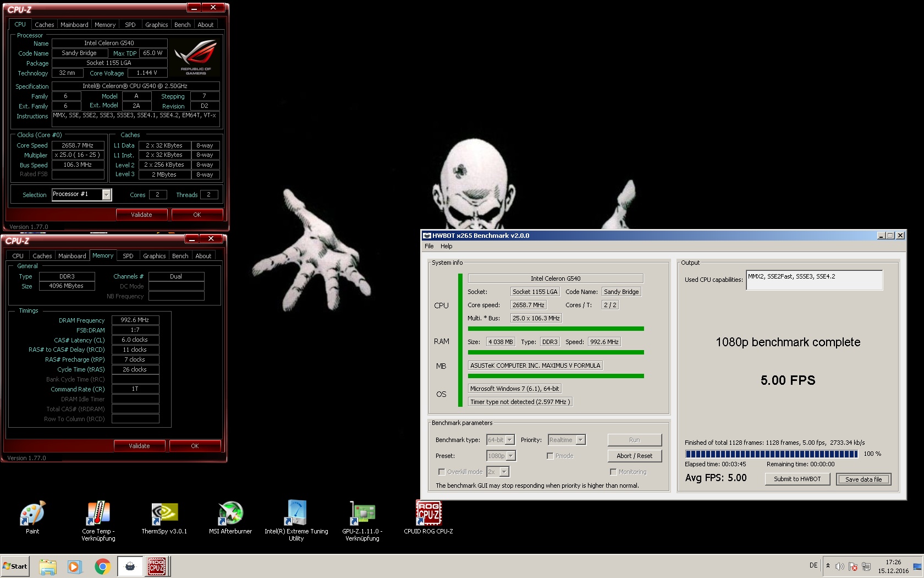Open media player taskbar icon
This screenshot has height=578, width=924.
point(75,566)
